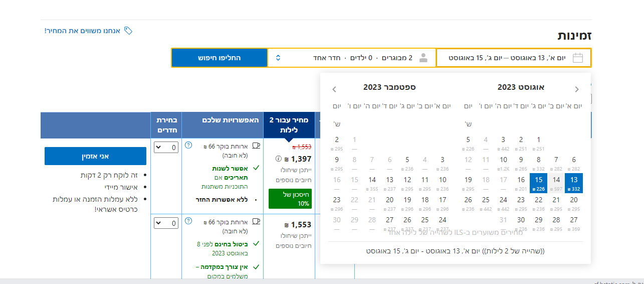Click the person icon in guests selector
The image size is (644, 284).
423,58
